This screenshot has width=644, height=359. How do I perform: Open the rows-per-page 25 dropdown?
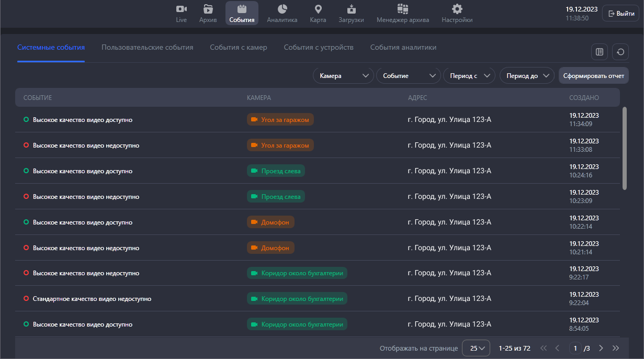click(476, 348)
